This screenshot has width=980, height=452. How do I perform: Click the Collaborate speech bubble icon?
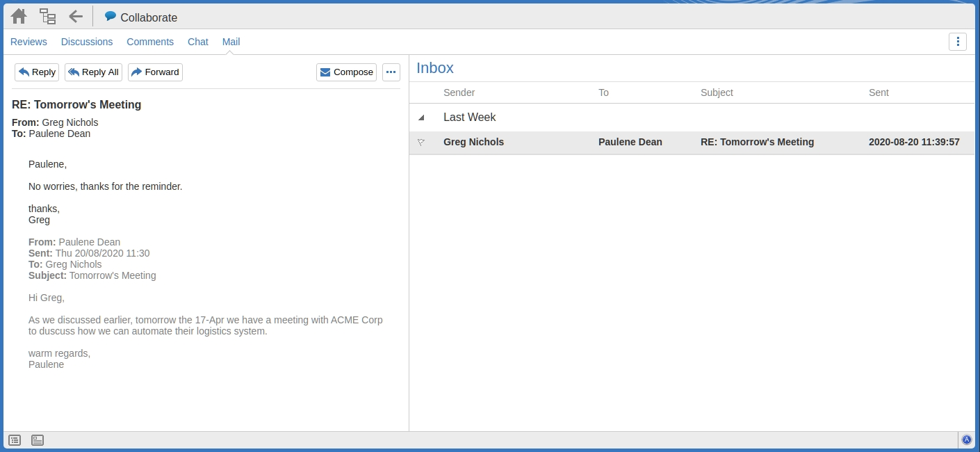click(x=111, y=17)
